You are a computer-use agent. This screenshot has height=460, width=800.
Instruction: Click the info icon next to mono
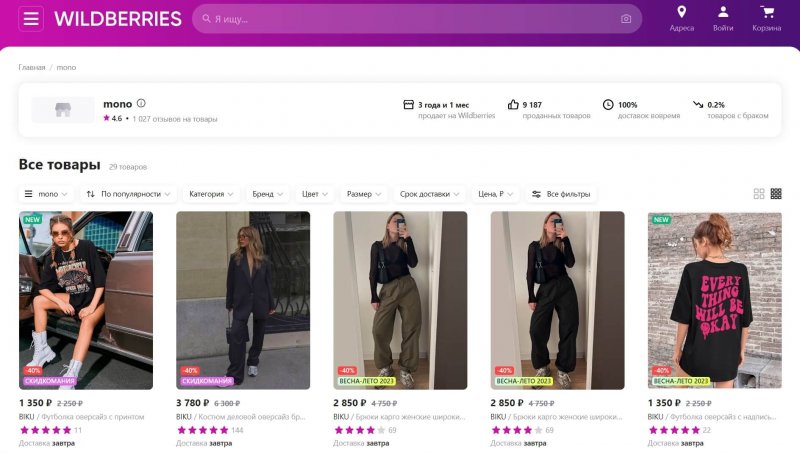pos(141,103)
